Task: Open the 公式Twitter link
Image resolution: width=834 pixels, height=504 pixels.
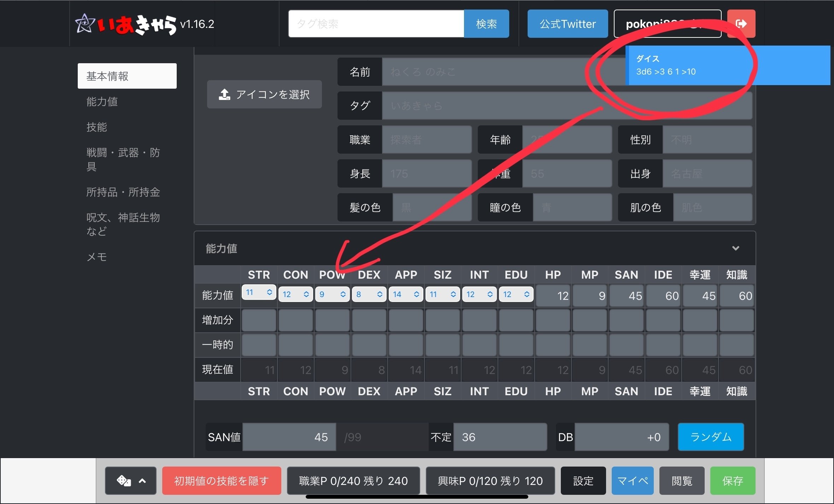Action: pos(568,24)
